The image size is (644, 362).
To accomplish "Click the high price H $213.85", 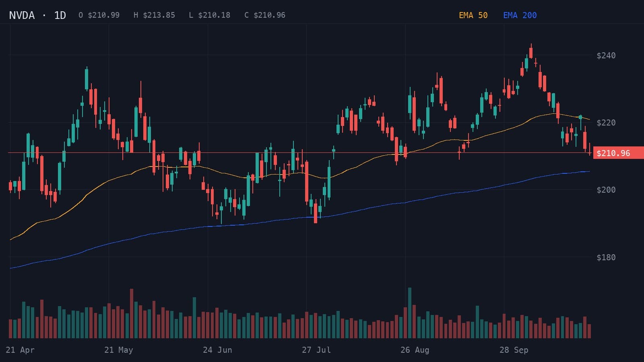I will [154, 15].
